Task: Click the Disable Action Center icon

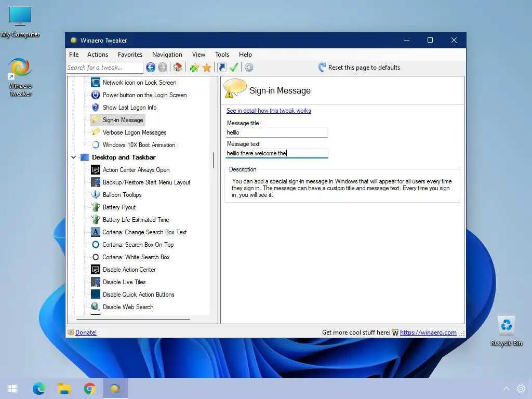Action: point(96,270)
